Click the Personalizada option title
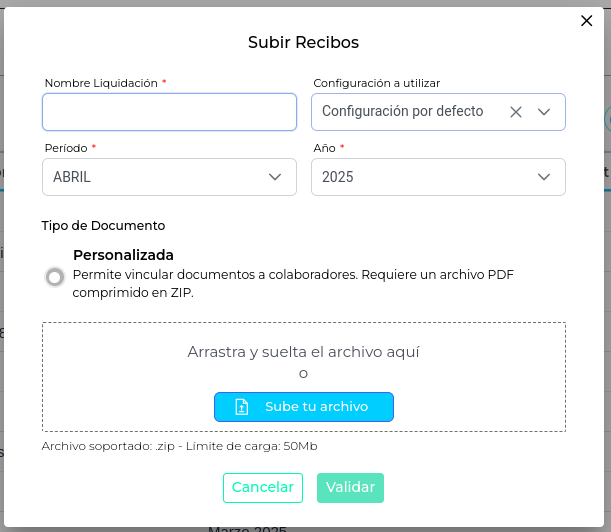This screenshot has width=611, height=532. click(x=123, y=255)
